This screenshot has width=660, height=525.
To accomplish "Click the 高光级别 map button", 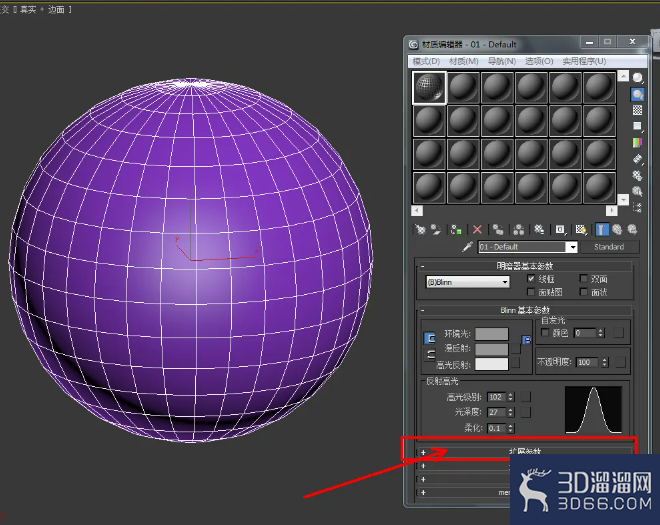I will point(526,397).
